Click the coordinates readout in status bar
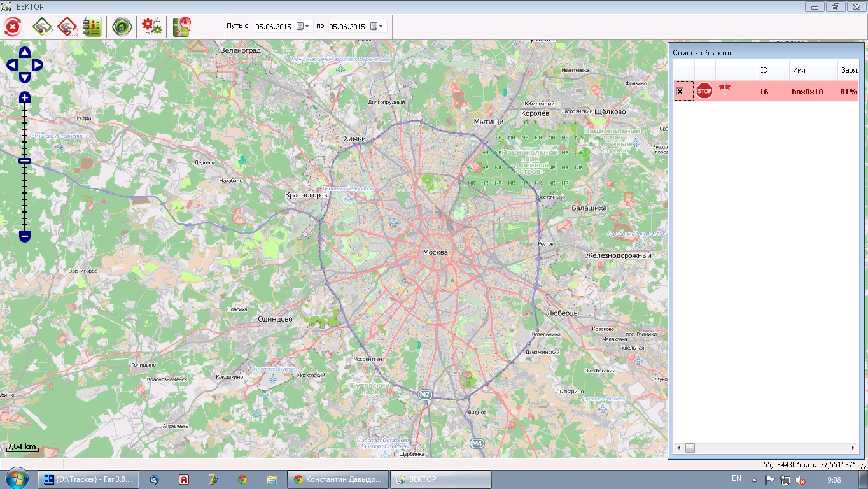868x489 pixels. click(x=814, y=465)
